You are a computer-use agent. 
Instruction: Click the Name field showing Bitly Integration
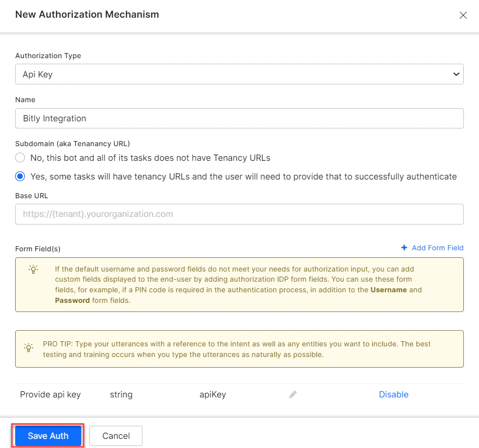(239, 118)
